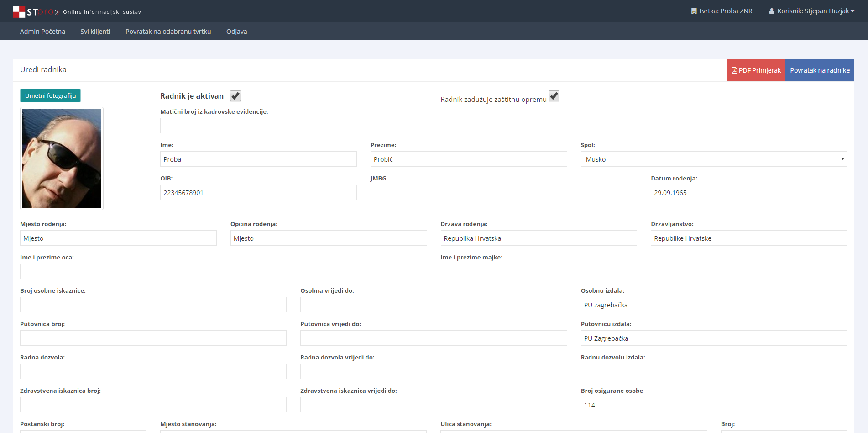
Task: Focus the Ime input field
Action: click(258, 159)
